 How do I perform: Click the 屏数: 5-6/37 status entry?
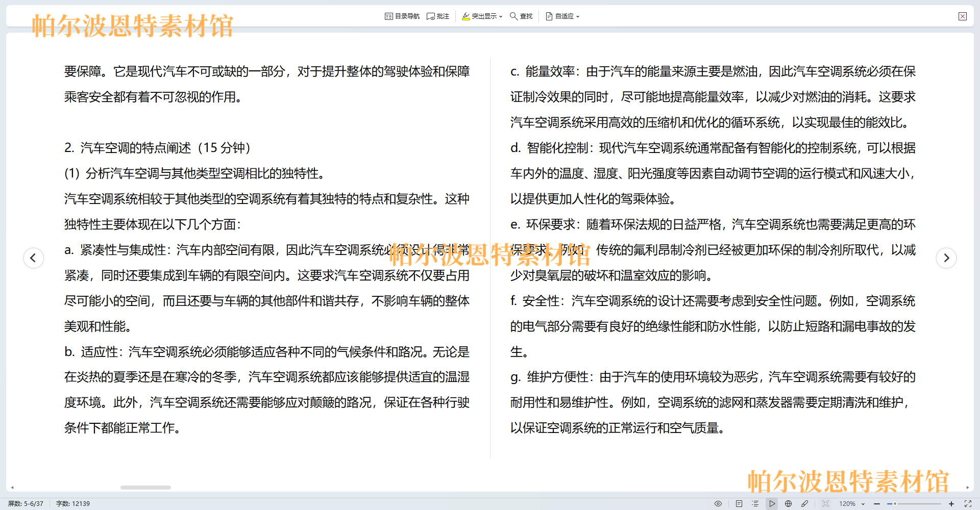26,503
